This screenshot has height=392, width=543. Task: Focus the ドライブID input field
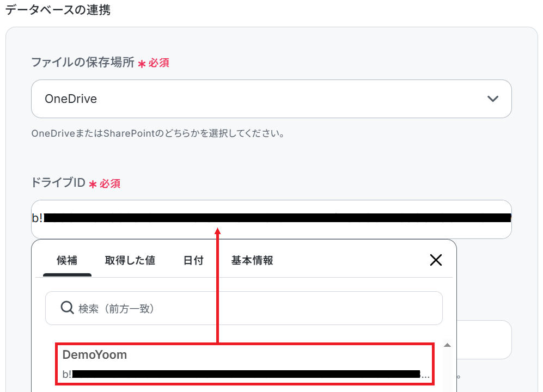coord(271,219)
